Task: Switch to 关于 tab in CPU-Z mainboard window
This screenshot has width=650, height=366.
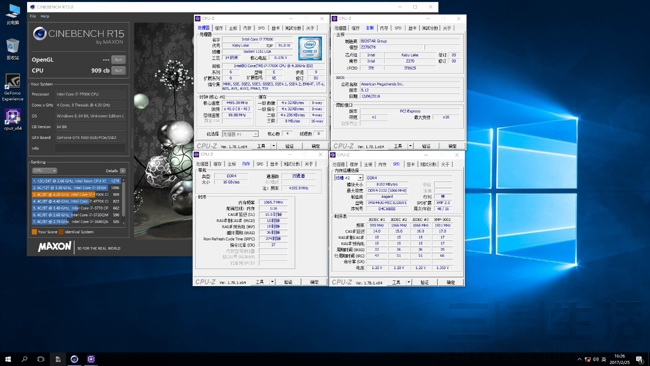Action: tap(446, 28)
